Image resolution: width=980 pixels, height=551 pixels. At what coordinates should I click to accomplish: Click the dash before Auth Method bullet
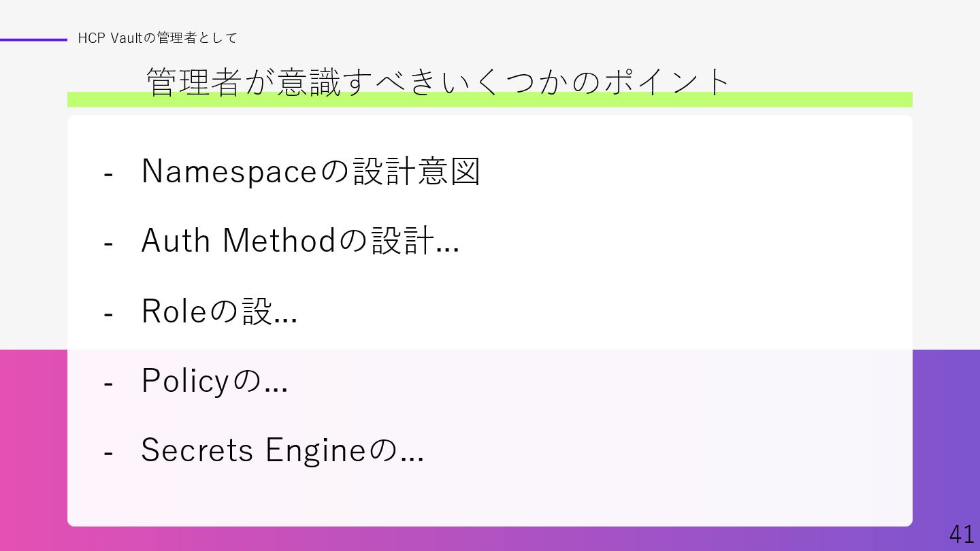tap(108, 244)
